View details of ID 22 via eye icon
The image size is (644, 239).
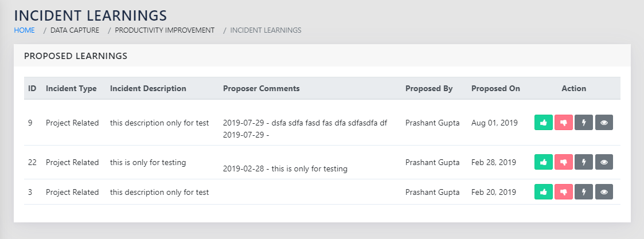coord(604,162)
